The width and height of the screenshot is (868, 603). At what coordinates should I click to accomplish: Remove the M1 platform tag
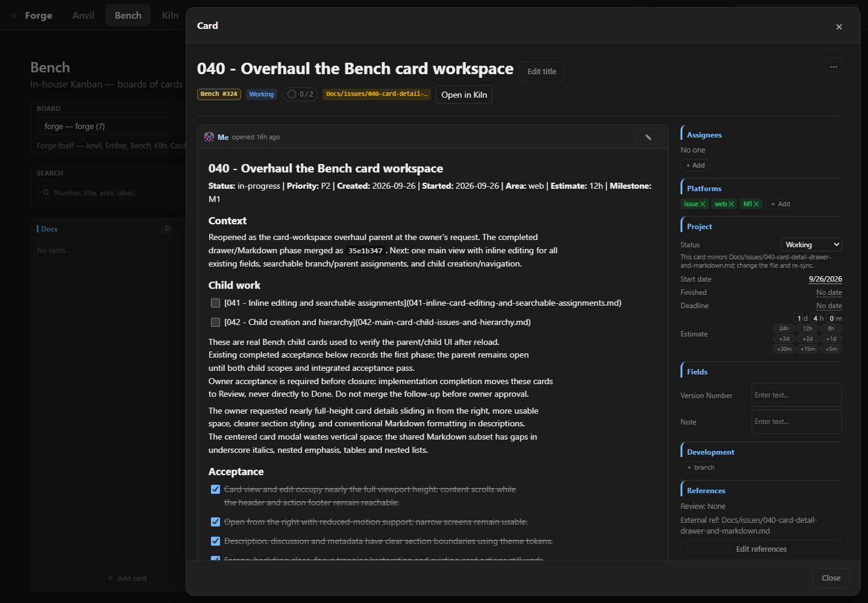[756, 204]
